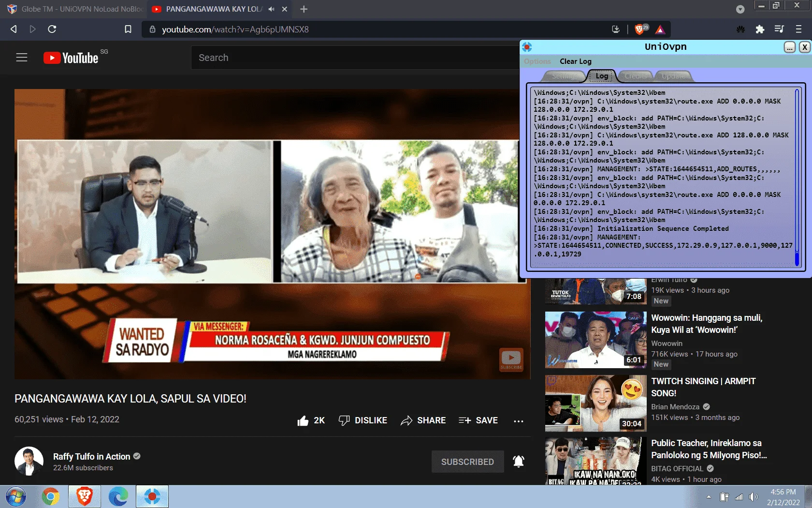The height and width of the screenshot is (508, 812).
Task: Open the BITAG OFFICIAL video thumbnail
Action: tap(595, 461)
